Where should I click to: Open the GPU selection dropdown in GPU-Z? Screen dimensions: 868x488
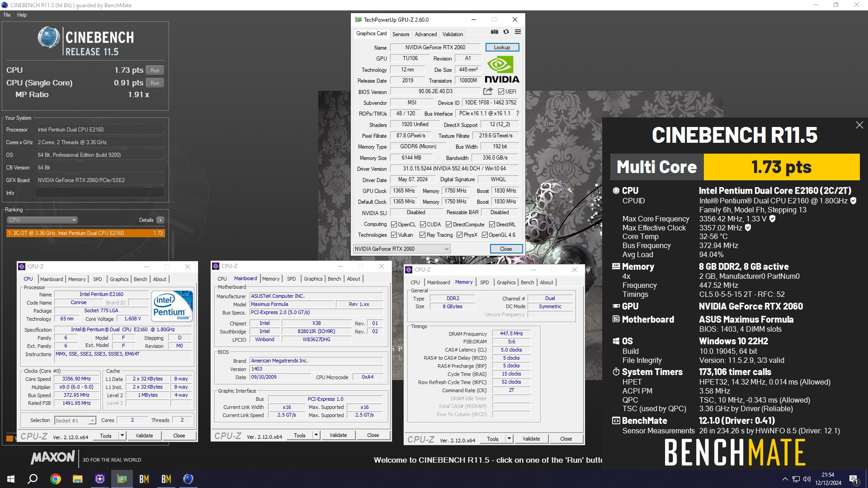401,249
